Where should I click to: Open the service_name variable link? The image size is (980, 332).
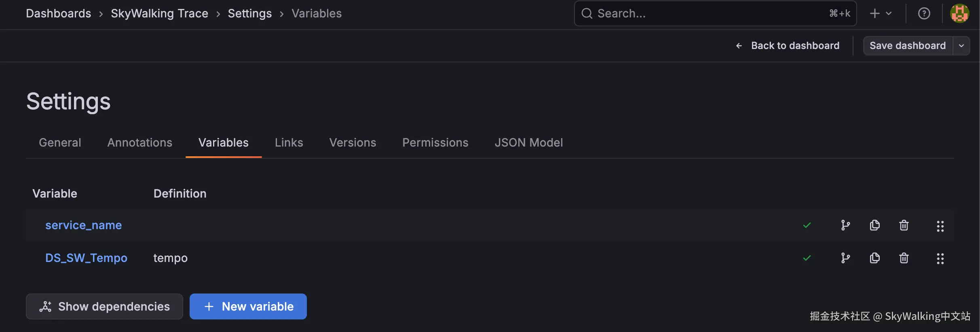pos(83,225)
